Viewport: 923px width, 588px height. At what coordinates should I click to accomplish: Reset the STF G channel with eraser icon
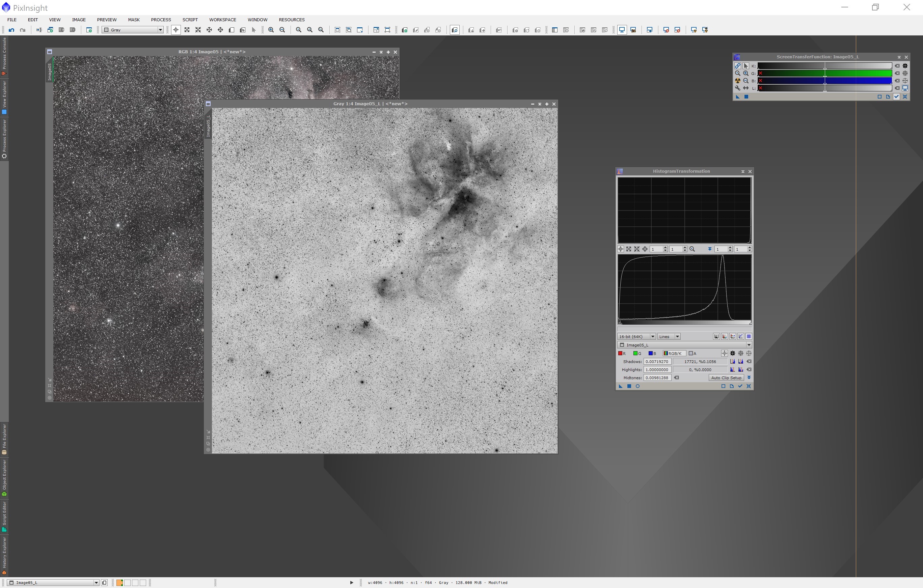pos(897,73)
